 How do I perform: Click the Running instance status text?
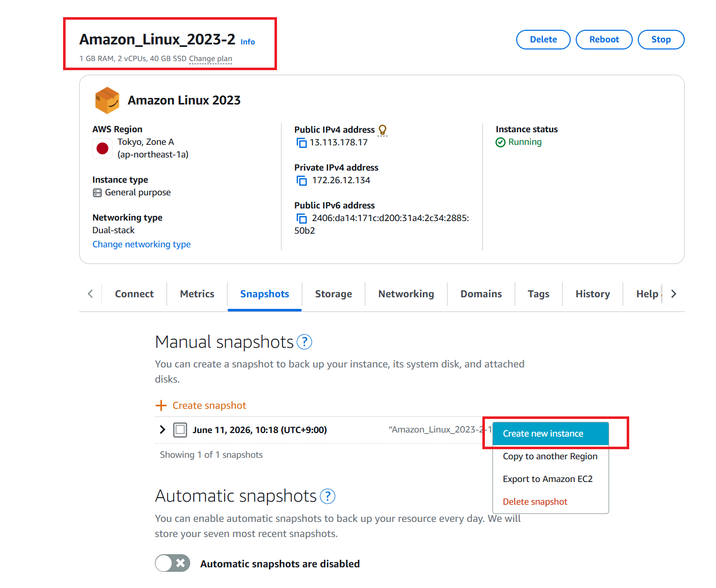[525, 142]
